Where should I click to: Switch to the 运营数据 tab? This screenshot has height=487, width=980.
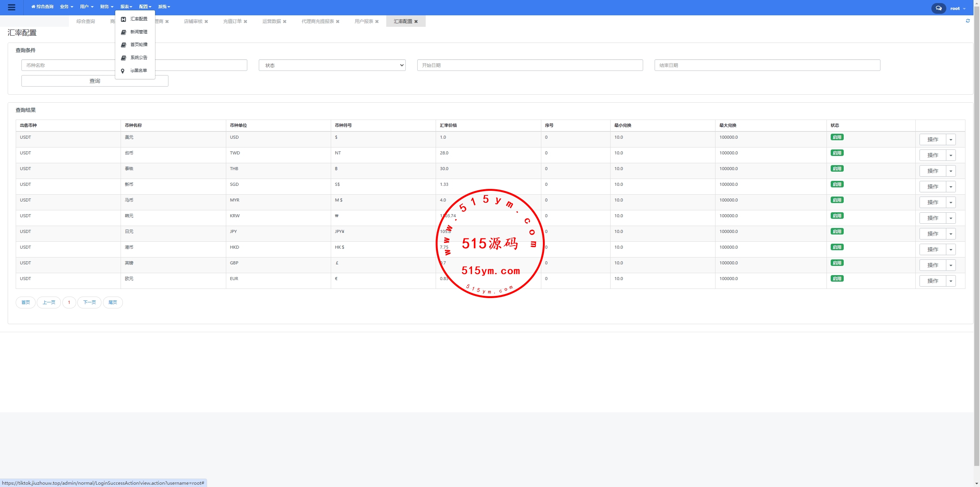(x=271, y=21)
